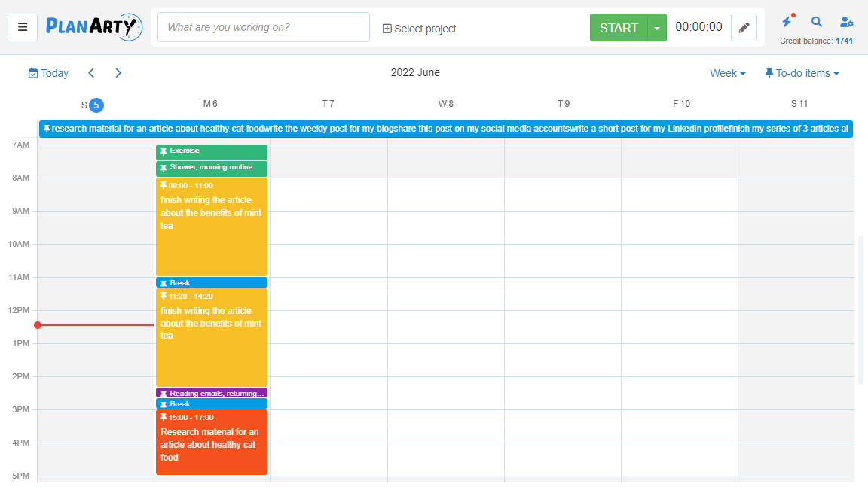Select the F 10 day header
Viewport: 868px width, 487px height.
click(x=681, y=104)
